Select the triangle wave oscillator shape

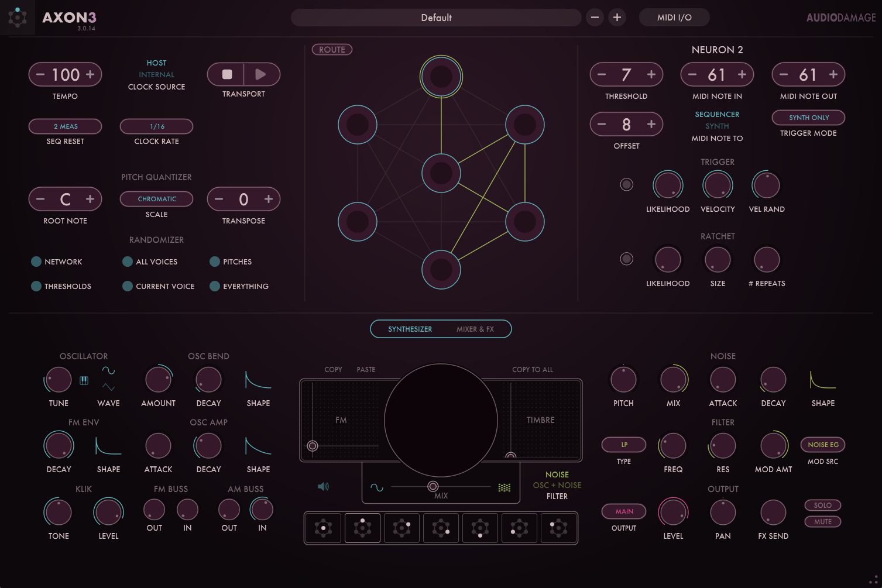tap(108, 387)
